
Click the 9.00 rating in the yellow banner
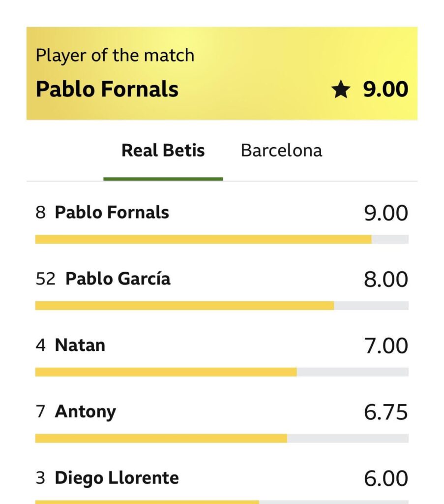pos(385,90)
